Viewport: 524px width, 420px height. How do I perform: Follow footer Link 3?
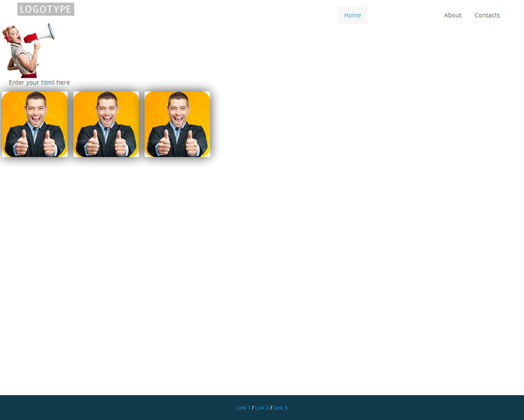tap(280, 407)
